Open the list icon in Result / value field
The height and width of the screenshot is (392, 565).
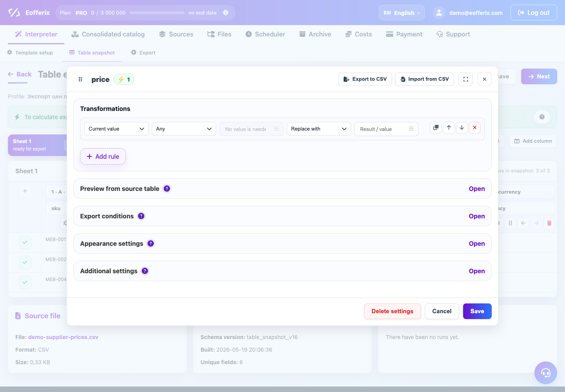(411, 129)
